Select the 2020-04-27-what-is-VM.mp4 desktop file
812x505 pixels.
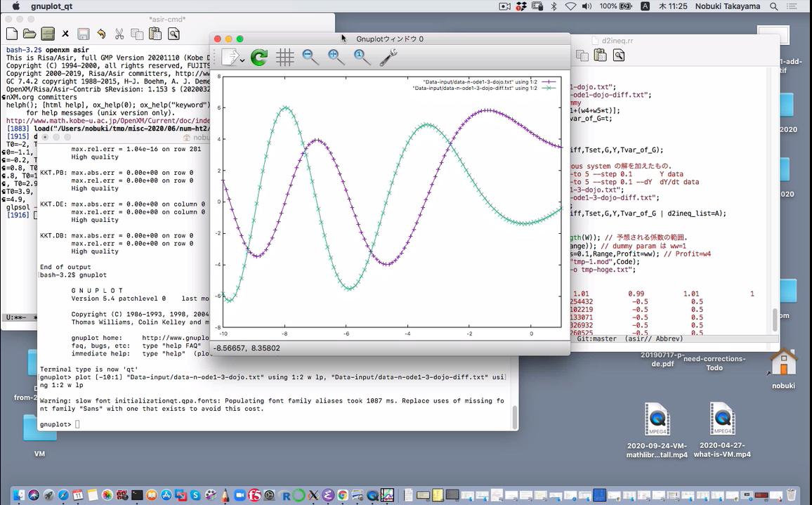pyautogui.click(x=722, y=429)
